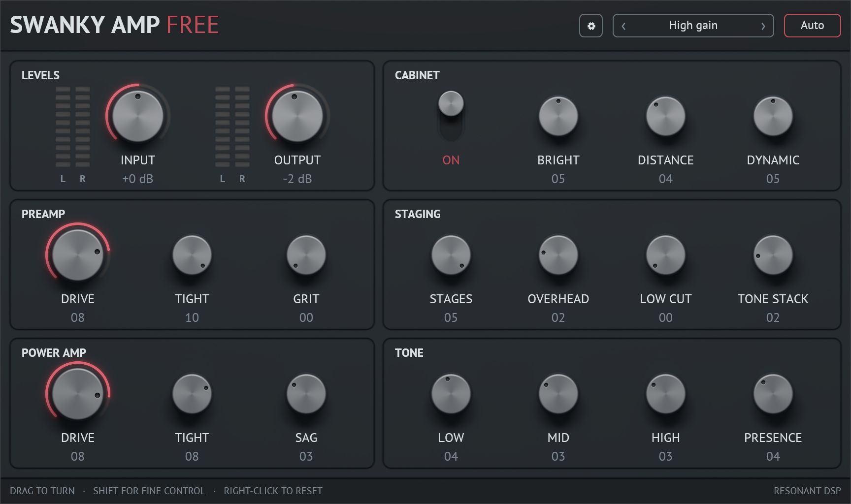Click the input value '+0 dB'
The width and height of the screenshot is (851, 504).
(138, 179)
